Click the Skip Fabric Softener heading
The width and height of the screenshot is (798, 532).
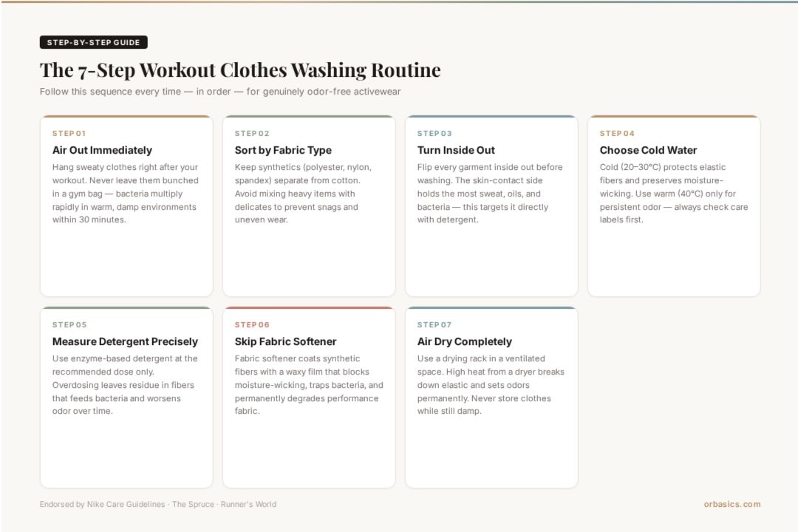coord(285,341)
